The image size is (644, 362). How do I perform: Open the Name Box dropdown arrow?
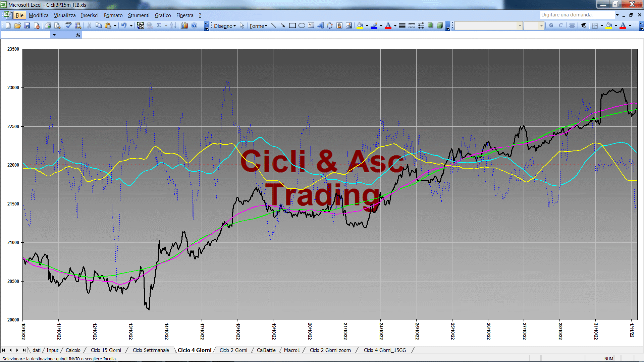pos(54,35)
